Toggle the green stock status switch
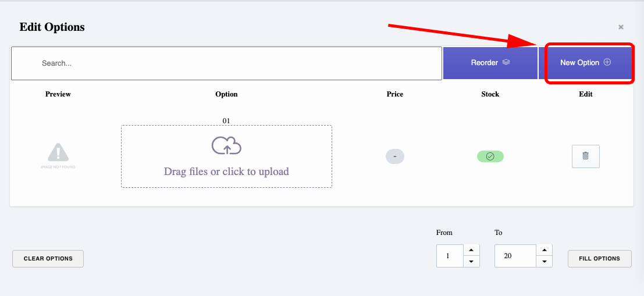Image resolution: width=644 pixels, height=296 pixels. (x=490, y=156)
